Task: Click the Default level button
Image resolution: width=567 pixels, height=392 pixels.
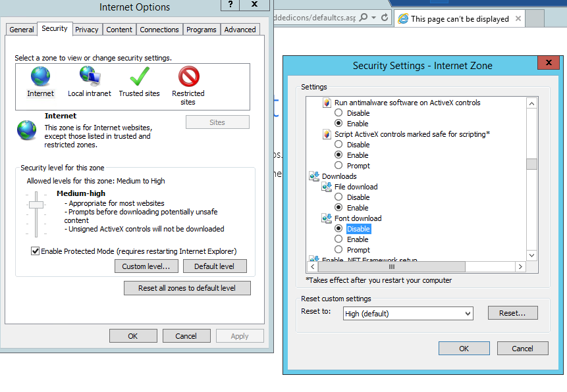Action: [x=215, y=266]
